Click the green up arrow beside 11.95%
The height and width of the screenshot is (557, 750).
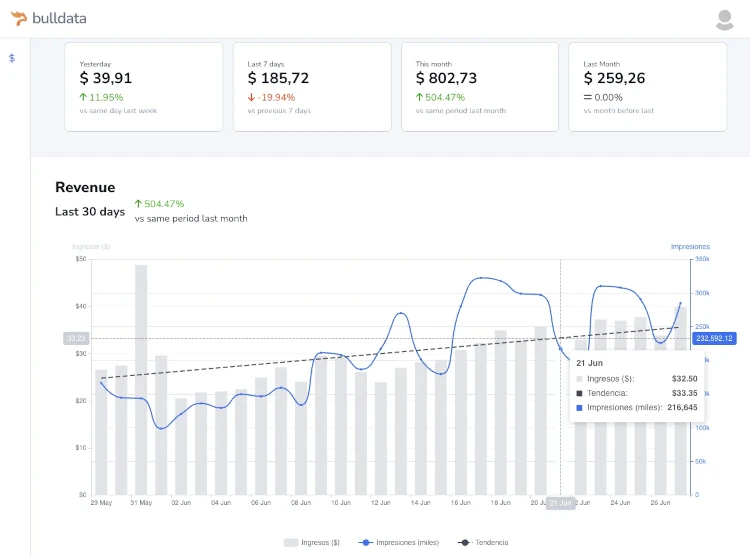click(x=84, y=97)
